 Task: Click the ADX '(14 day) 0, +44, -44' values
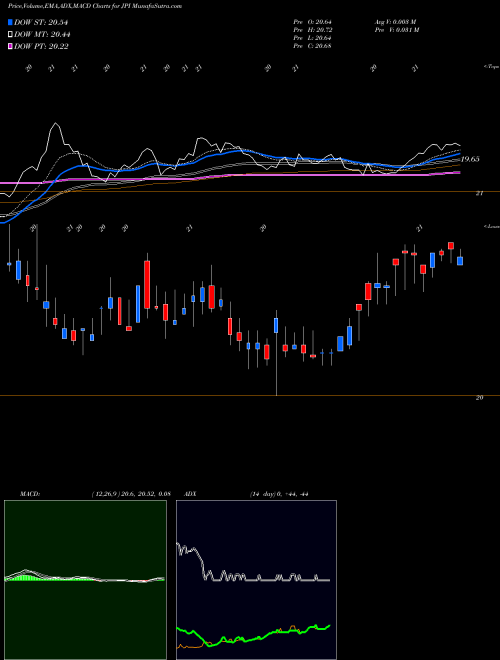coord(279,494)
